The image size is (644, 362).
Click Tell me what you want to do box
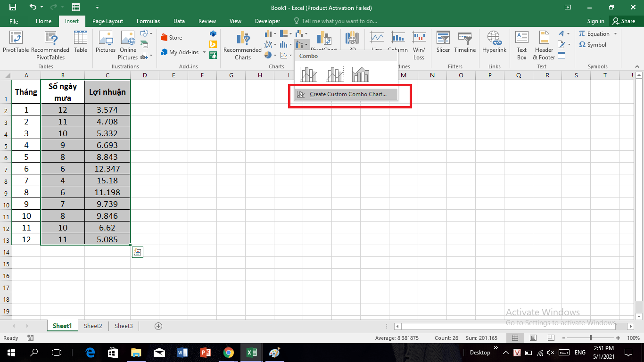335,21
